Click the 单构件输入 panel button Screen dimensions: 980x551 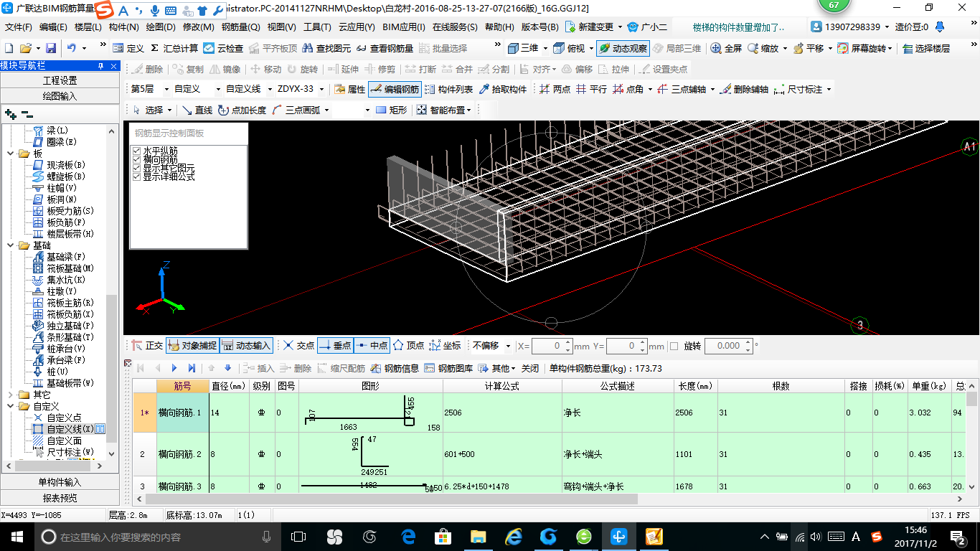(60, 482)
